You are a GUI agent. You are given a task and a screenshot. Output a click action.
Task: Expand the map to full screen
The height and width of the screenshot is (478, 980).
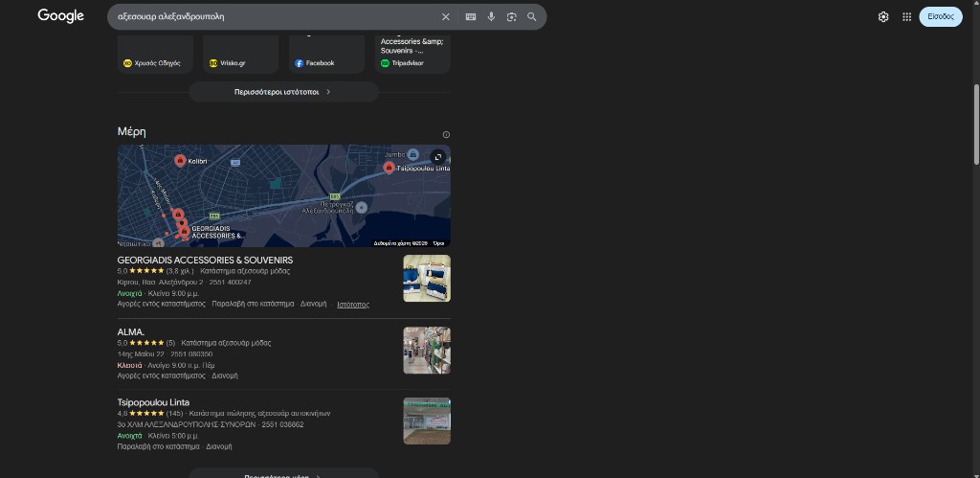coord(438,157)
